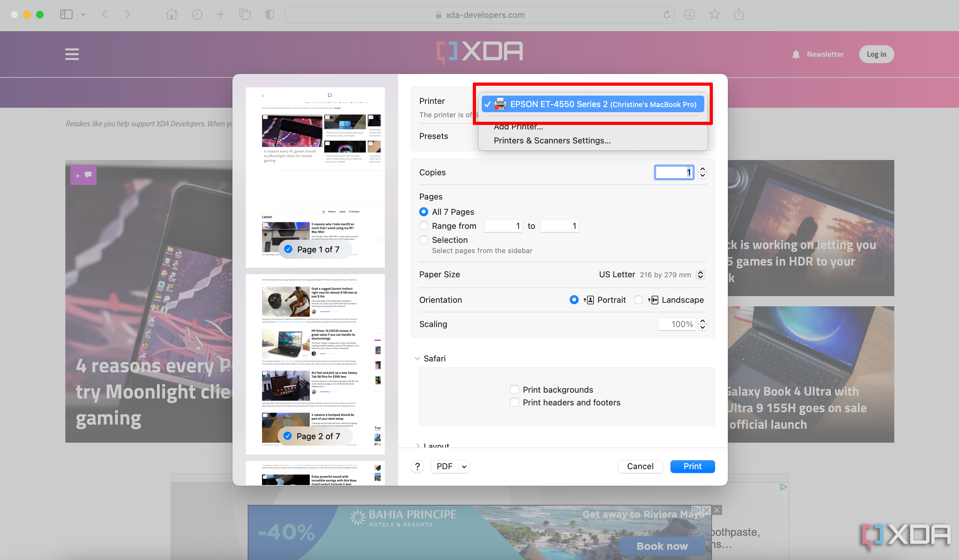Open a new tab with plus icon
Viewport: 959px width, 560px height.
pos(221,14)
